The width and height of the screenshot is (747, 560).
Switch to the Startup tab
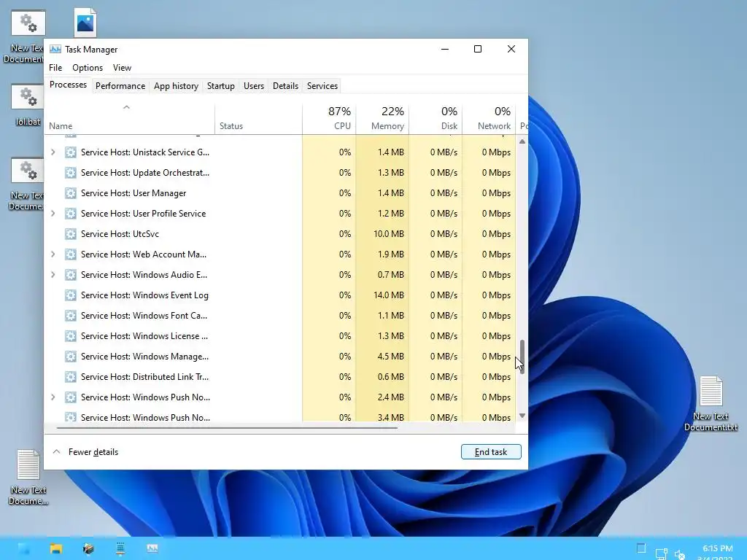pos(220,86)
